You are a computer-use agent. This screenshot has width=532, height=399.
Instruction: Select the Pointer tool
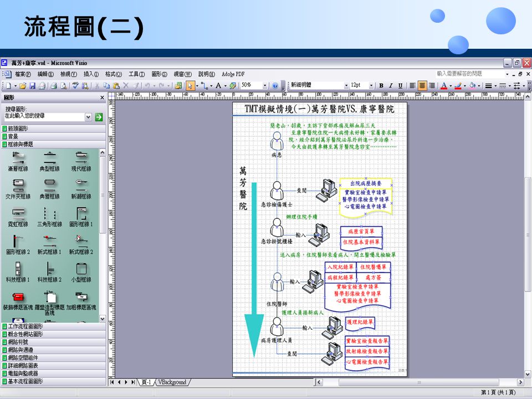pos(190,86)
